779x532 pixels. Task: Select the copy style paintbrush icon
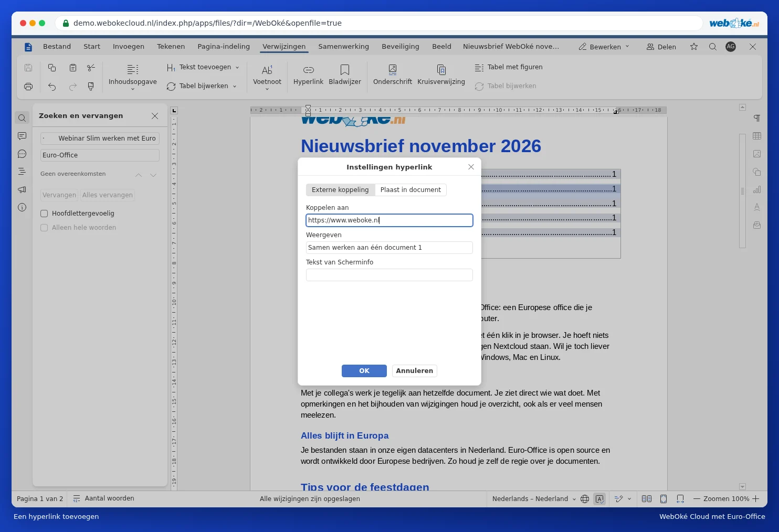[91, 87]
